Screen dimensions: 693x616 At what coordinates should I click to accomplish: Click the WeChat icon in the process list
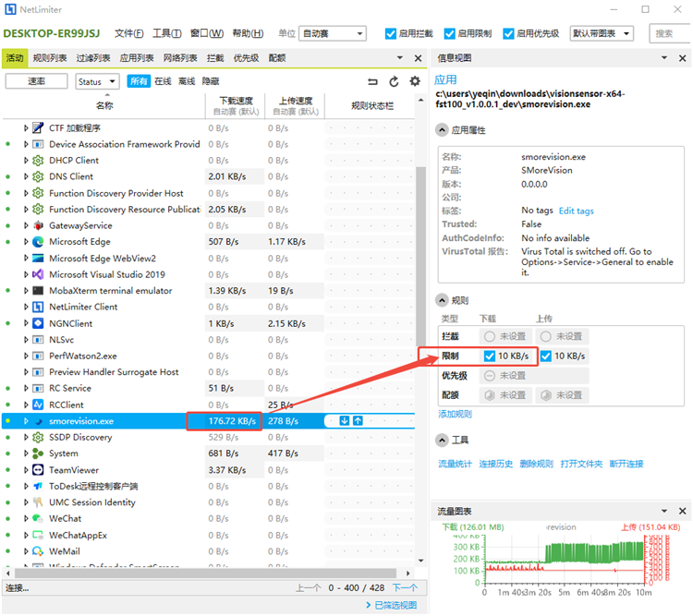39,519
